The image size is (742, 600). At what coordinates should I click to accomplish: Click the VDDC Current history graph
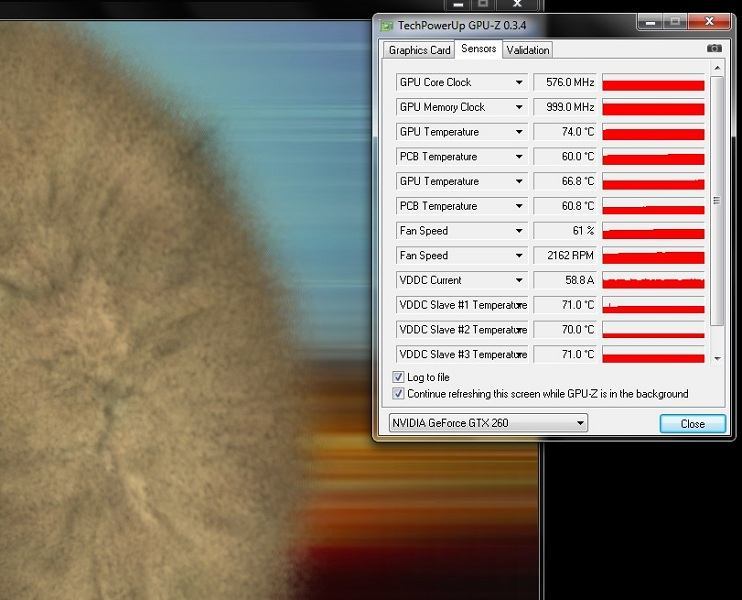[654, 280]
